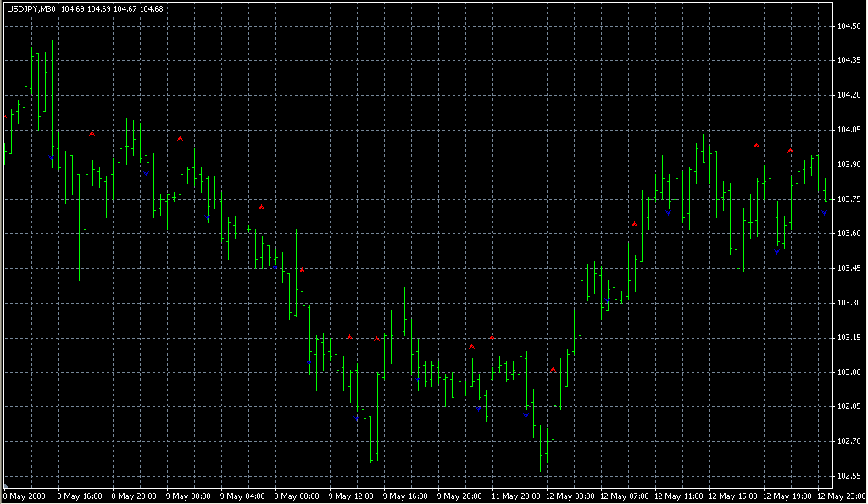Click the 104.50 price axis label

coord(849,26)
